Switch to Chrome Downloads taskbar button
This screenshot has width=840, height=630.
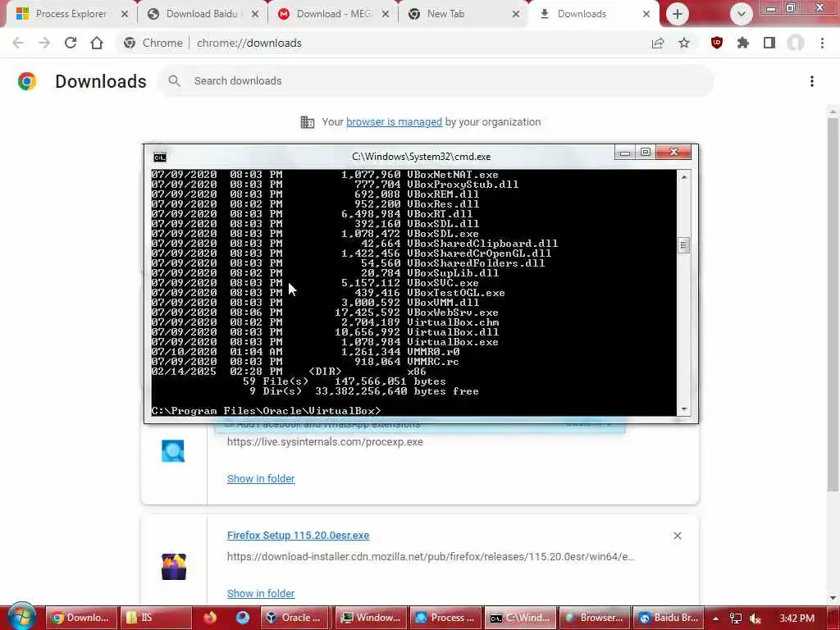(80, 618)
